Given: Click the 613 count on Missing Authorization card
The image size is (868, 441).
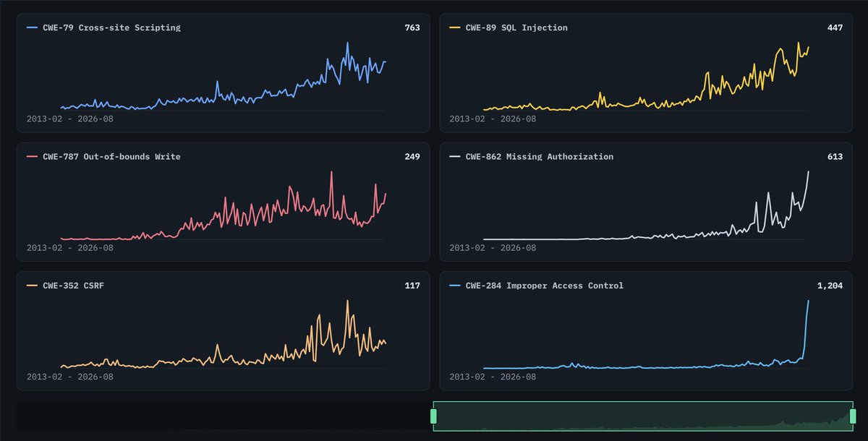Looking at the screenshot, I should 835,156.
